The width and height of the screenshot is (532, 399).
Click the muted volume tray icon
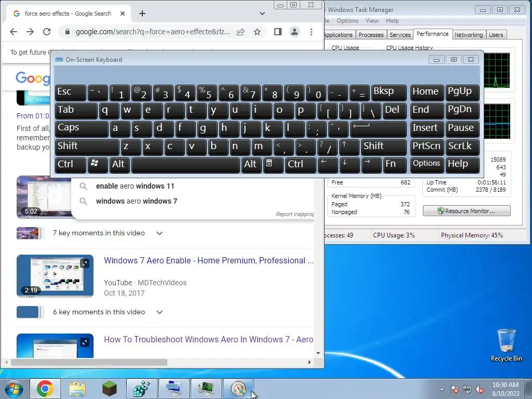(x=480, y=390)
